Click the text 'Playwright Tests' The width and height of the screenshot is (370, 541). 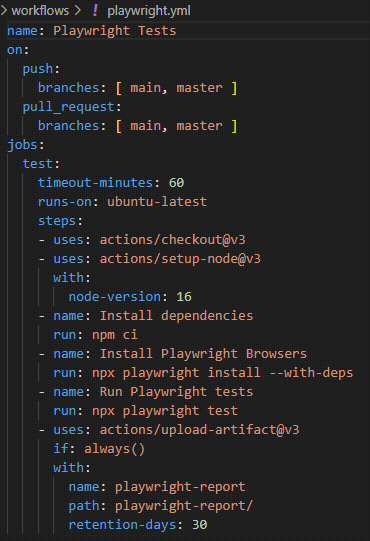pos(115,31)
